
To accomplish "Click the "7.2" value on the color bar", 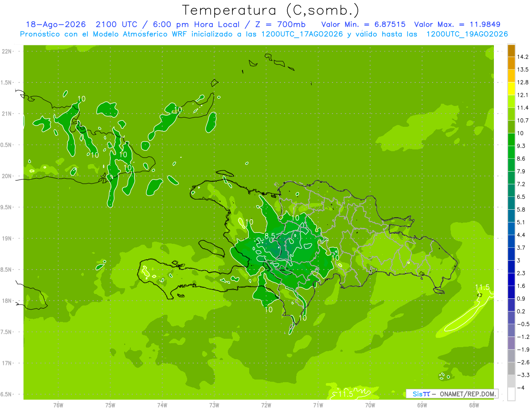I will coord(521,184).
